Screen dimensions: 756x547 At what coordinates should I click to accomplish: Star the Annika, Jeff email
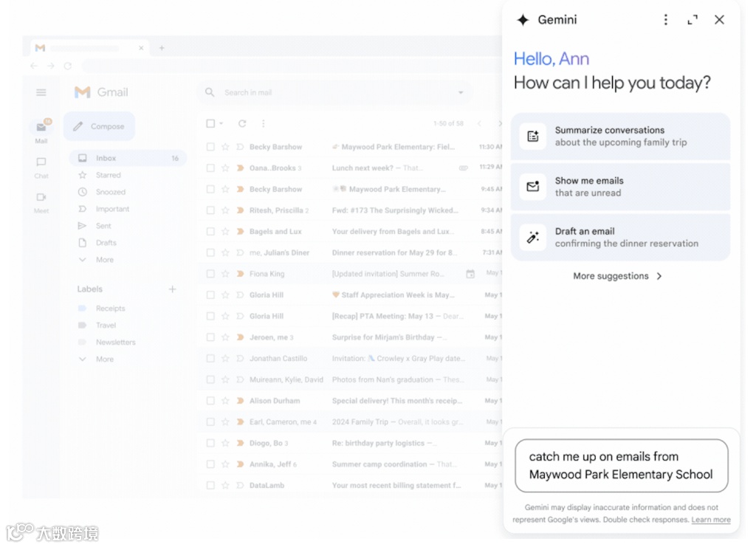pos(225,464)
